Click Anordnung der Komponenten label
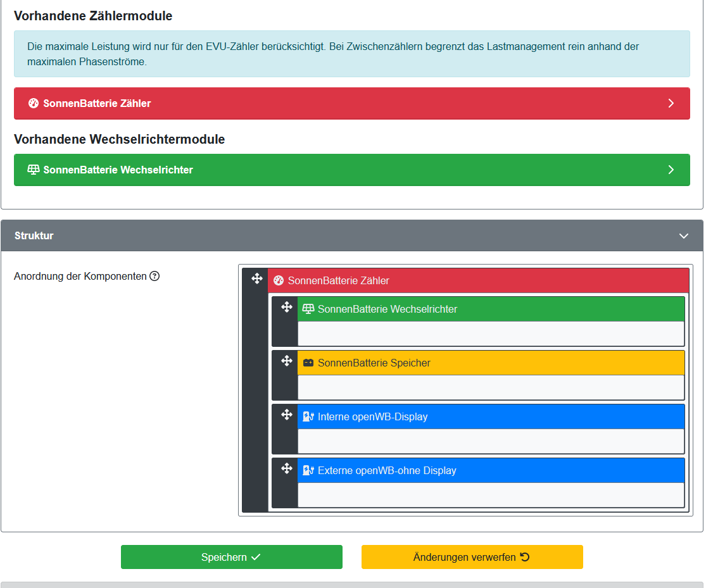The image size is (706, 588). click(x=80, y=276)
